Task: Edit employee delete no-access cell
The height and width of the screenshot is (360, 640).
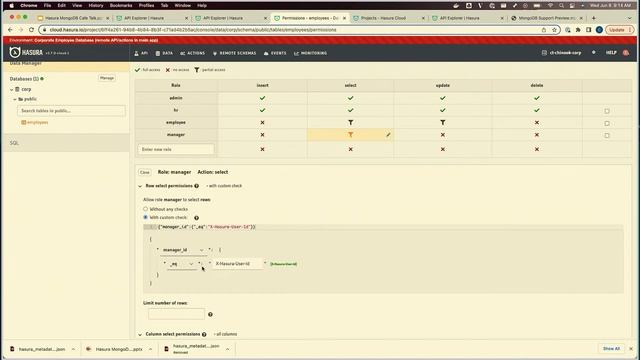Action: 537,122
